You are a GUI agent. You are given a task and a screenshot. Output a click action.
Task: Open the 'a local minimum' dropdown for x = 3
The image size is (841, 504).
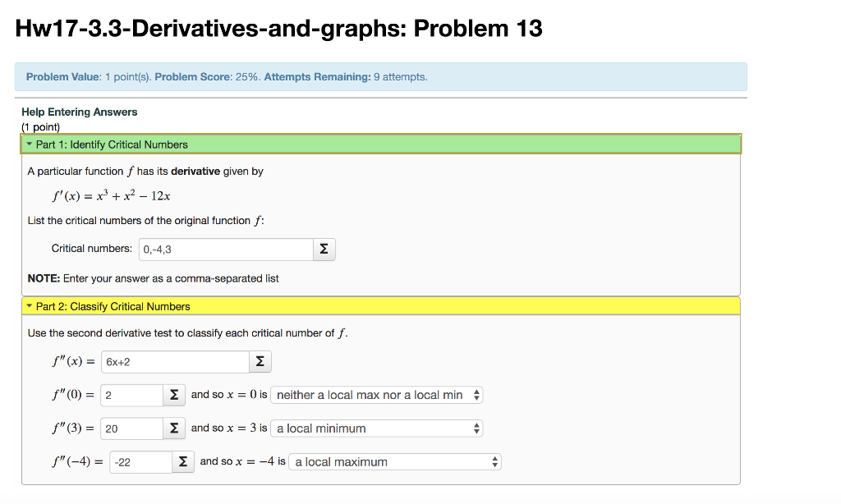click(378, 428)
